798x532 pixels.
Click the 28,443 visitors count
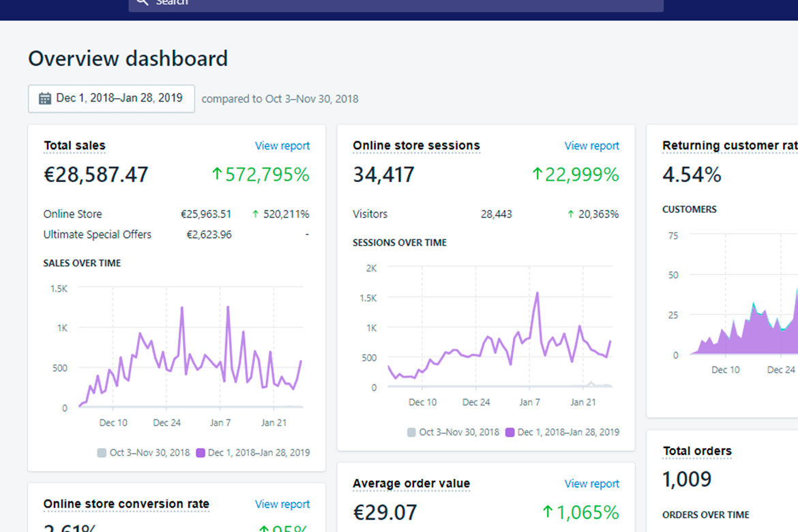click(497, 214)
